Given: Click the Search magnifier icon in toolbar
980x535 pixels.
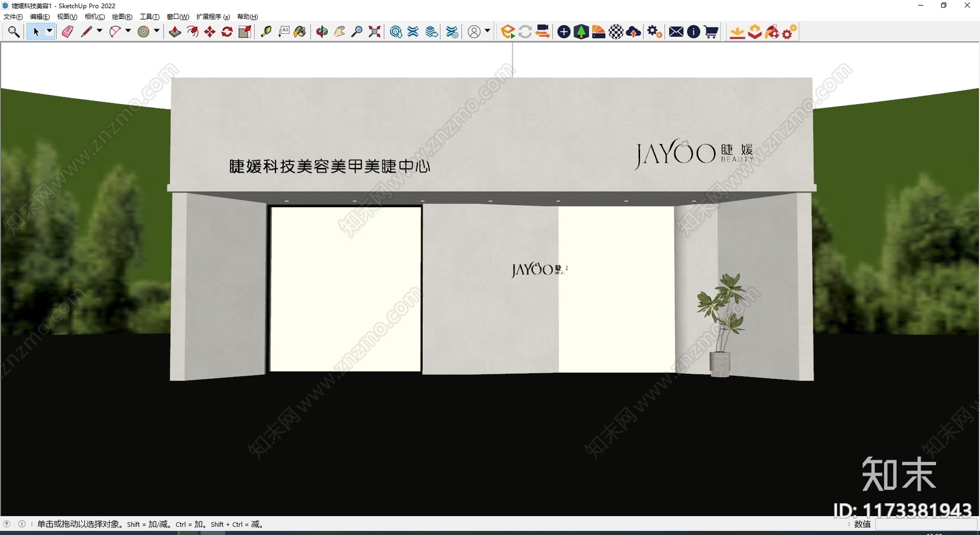Looking at the screenshot, I should coord(13,32).
